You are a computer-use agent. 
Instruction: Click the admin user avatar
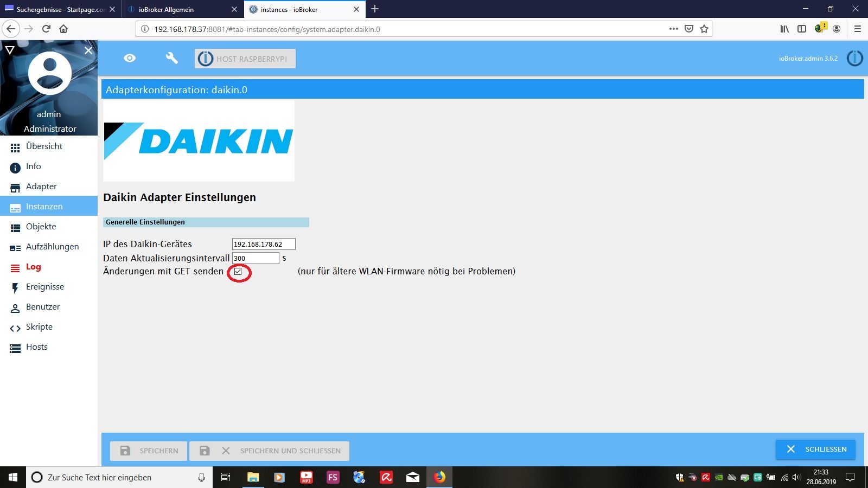click(x=49, y=73)
